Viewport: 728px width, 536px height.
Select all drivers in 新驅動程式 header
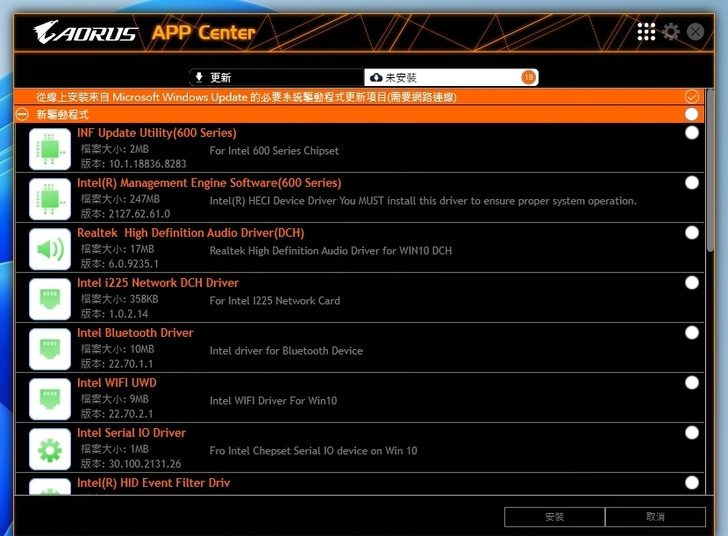692,115
